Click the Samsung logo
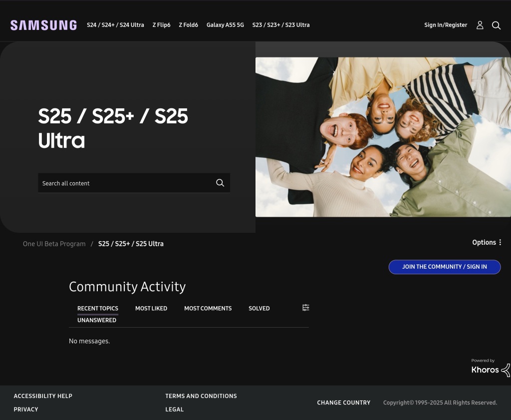Image resolution: width=511 pixels, height=420 pixels. [x=44, y=25]
